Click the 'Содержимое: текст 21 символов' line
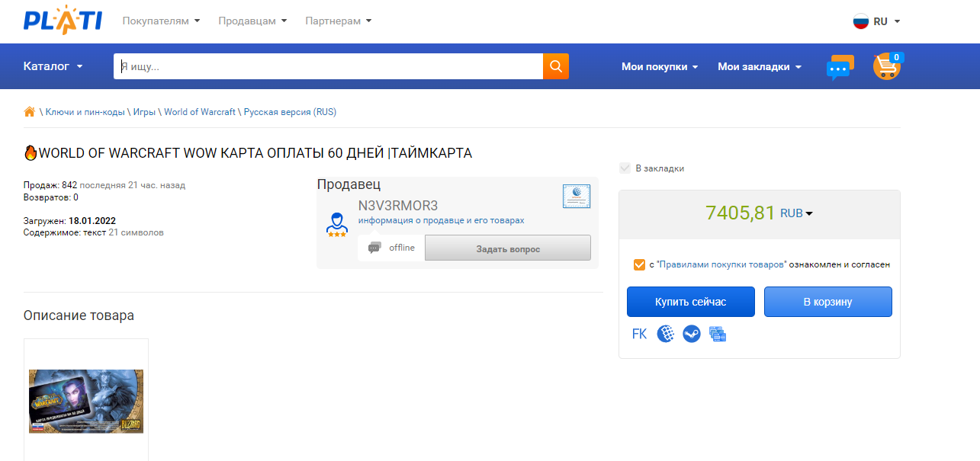The width and height of the screenshot is (980, 461). [94, 232]
